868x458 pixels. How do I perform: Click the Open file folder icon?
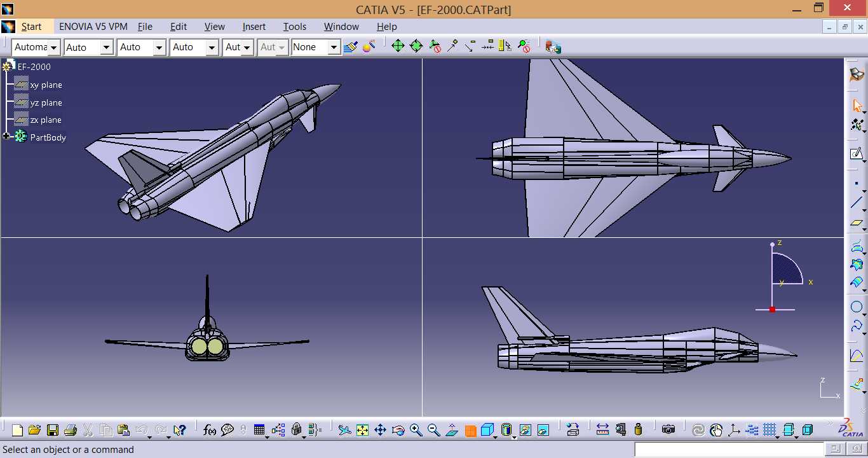(35, 431)
